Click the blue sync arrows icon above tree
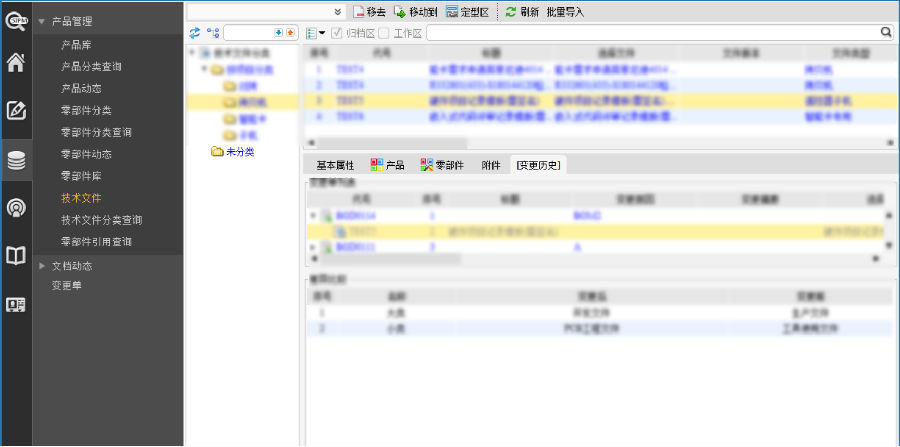 [x=195, y=33]
